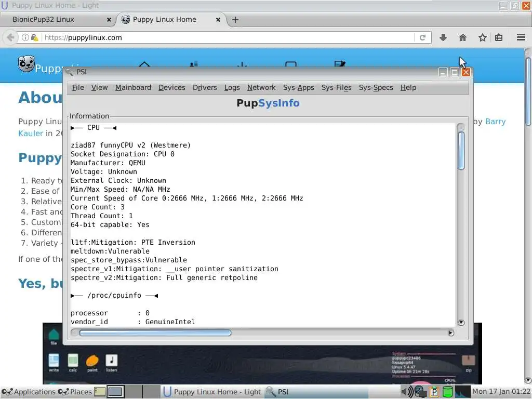Click PSI vertical scrollbar thumb
This screenshot has width=532, height=399.
point(461,150)
